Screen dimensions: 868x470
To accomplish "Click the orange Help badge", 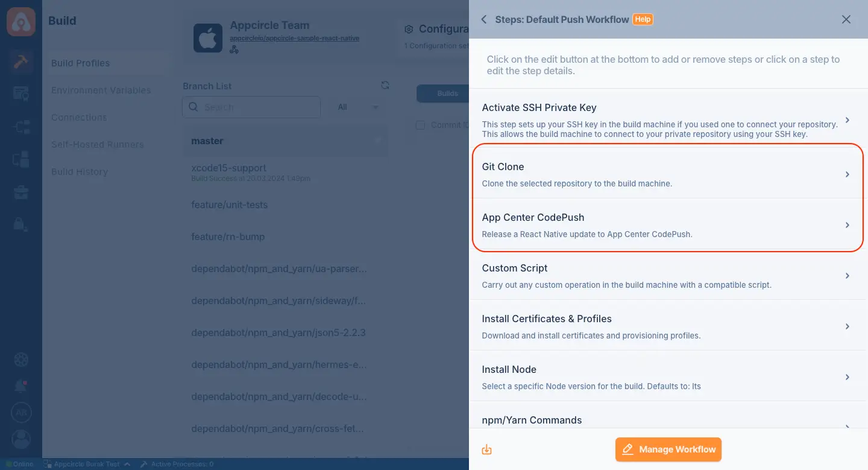I will tap(643, 19).
